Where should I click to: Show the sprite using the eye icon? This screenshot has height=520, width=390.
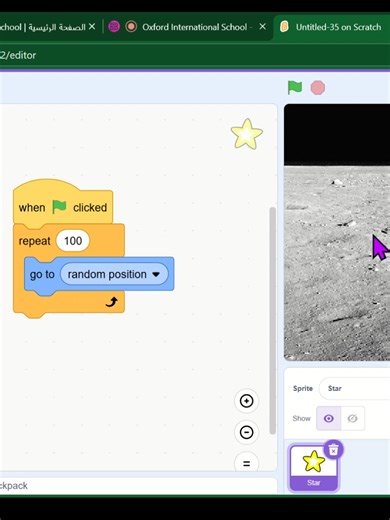pos(328,418)
